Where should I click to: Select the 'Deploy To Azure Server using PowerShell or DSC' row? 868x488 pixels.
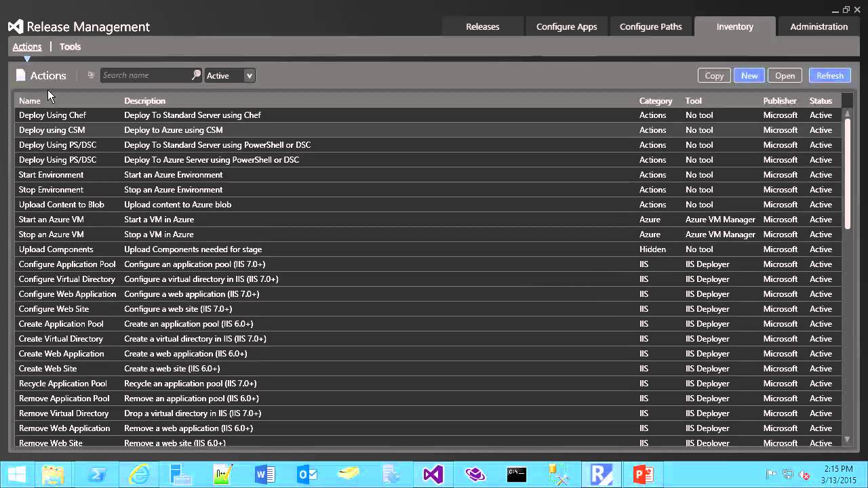tap(428, 160)
